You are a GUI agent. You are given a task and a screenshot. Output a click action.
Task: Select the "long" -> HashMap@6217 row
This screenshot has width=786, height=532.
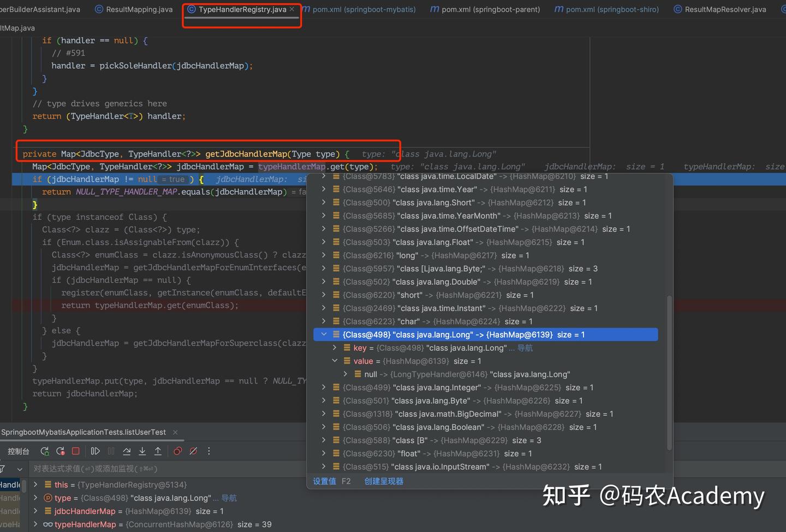coord(486,255)
